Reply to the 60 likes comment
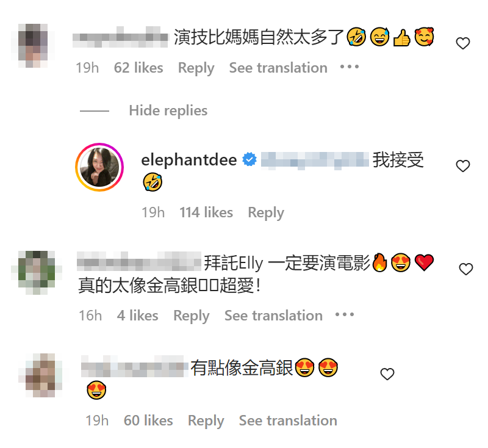488x448 pixels. pos(206,421)
